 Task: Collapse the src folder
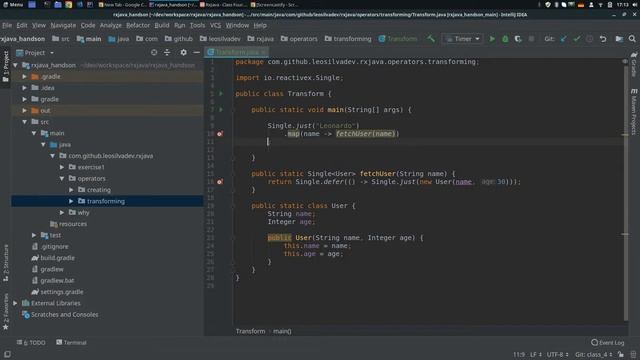tap(24, 122)
